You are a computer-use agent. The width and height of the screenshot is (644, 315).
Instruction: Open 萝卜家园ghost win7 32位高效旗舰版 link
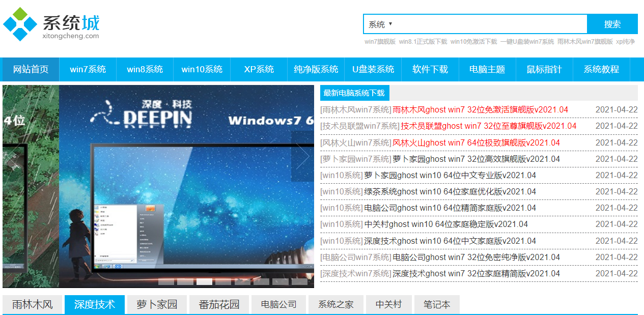(476, 159)
